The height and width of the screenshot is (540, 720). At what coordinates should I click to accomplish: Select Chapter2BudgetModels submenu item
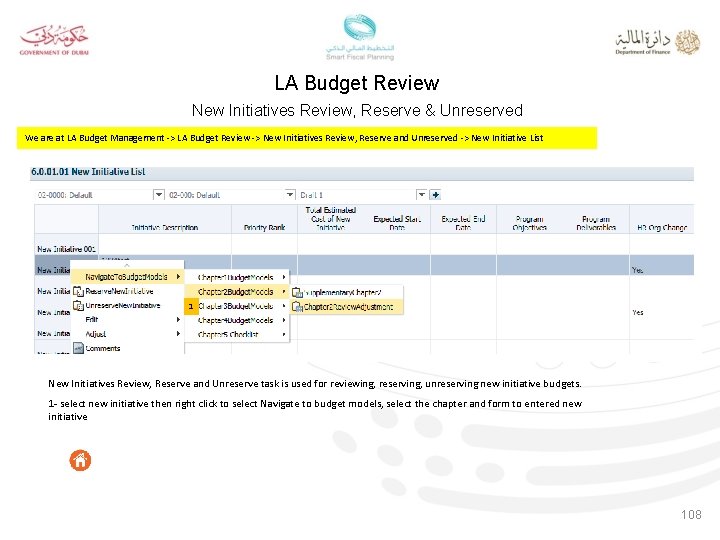click(x=237, y=292)
